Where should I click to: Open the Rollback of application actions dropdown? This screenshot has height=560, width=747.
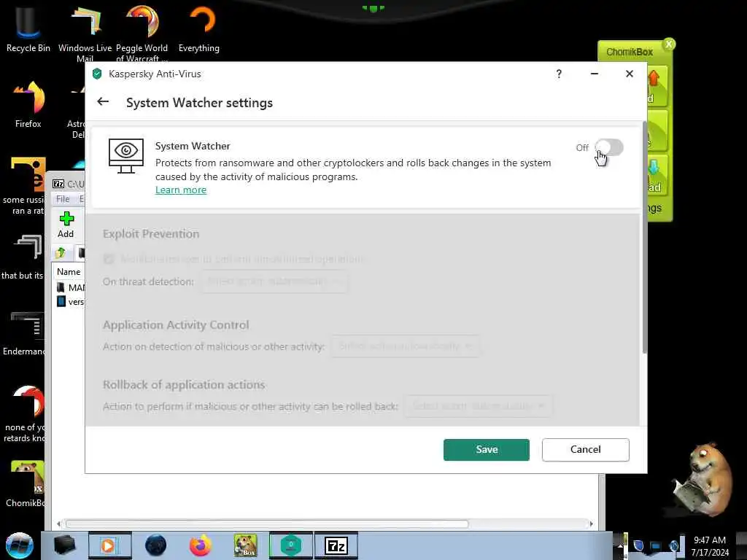click(x=479, y=406)
